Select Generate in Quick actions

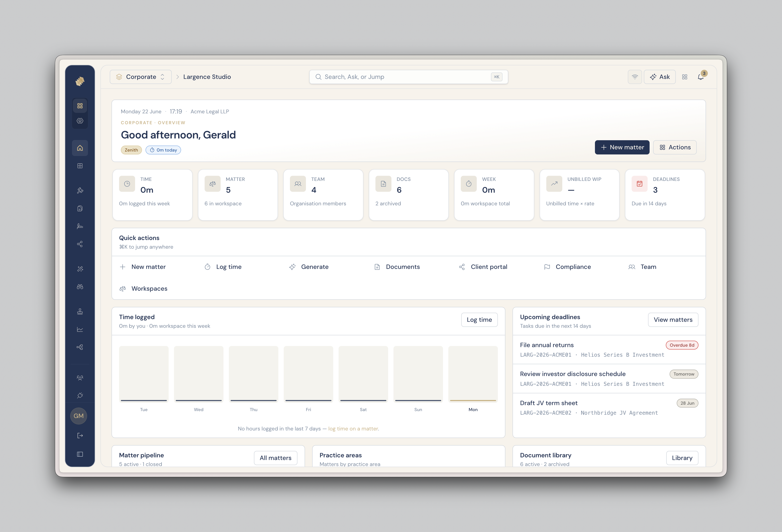point(309,267)
